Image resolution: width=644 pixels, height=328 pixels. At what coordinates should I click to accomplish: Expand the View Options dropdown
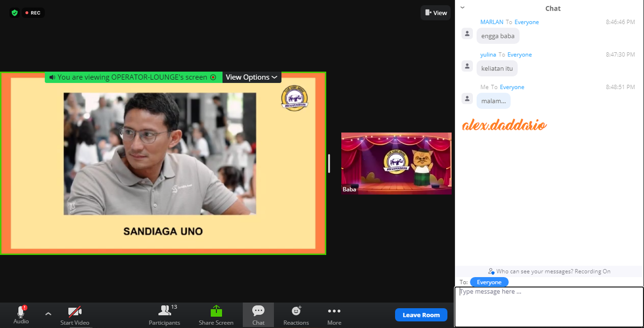pos(252,77)
